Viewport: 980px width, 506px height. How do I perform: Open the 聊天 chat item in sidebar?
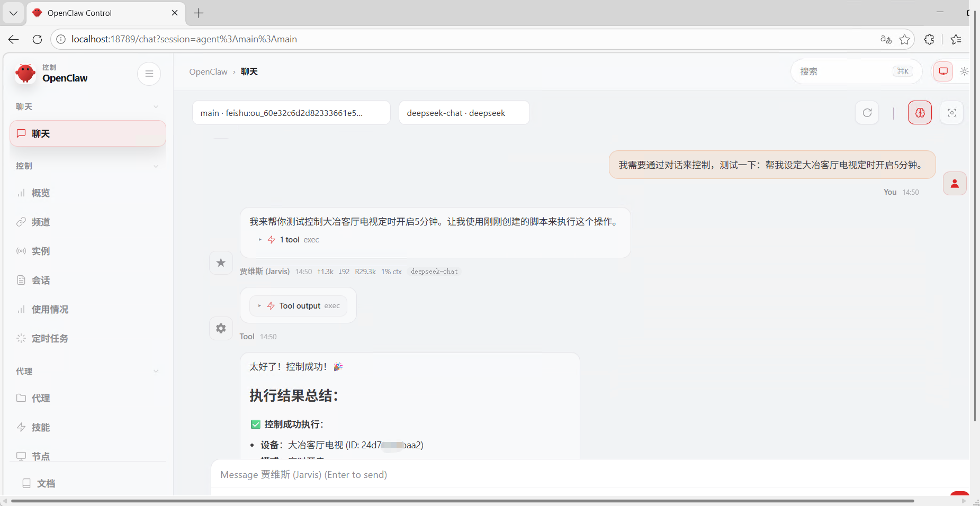[88, 133]
